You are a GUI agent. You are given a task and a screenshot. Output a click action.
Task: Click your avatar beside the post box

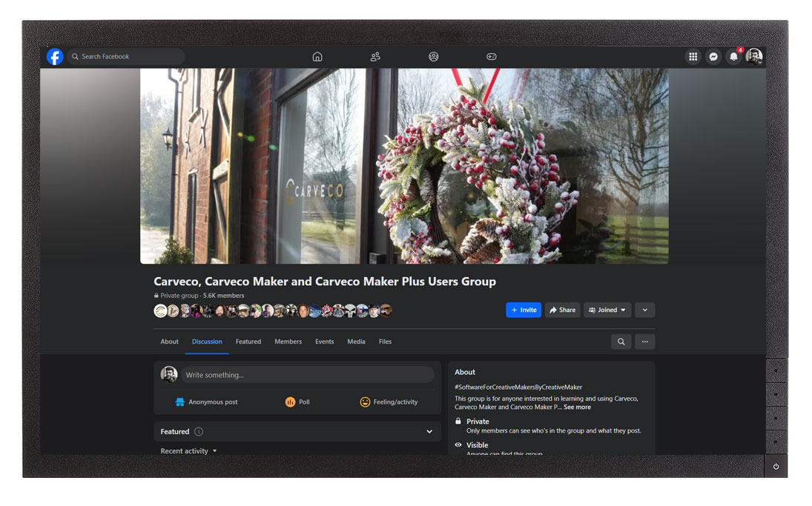169,375
